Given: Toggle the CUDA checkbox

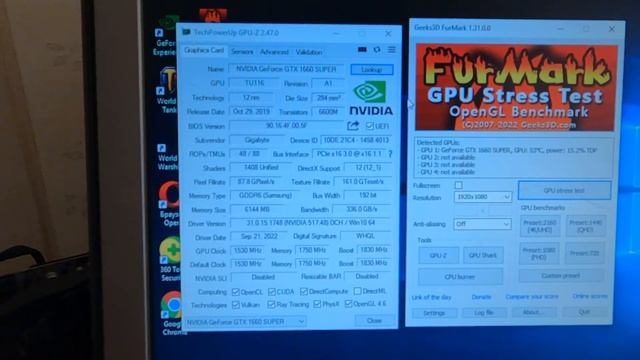Looking at the screenshot, I should click(x=271, y=291).
